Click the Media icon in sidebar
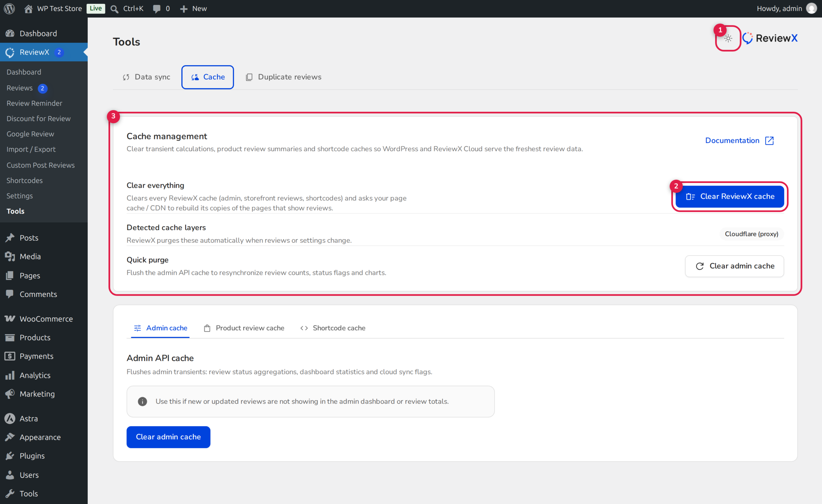Screen dimensions: 822x504 [10, 256]
